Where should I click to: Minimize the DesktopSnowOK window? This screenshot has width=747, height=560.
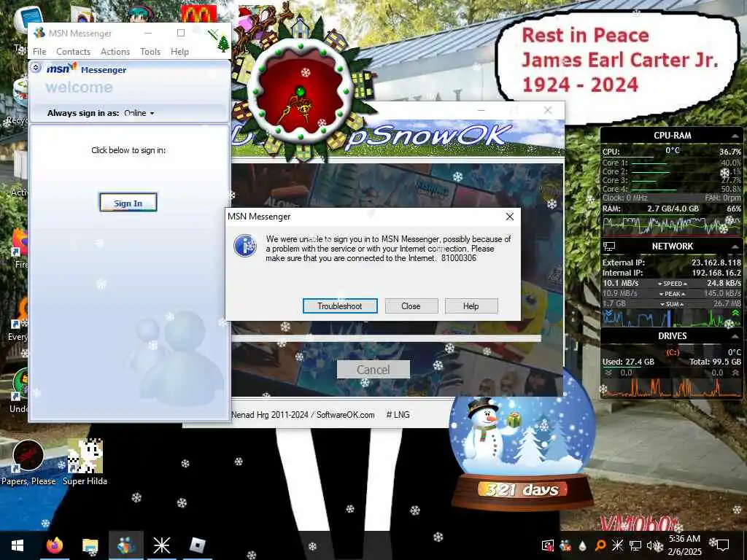pos(481,111)
